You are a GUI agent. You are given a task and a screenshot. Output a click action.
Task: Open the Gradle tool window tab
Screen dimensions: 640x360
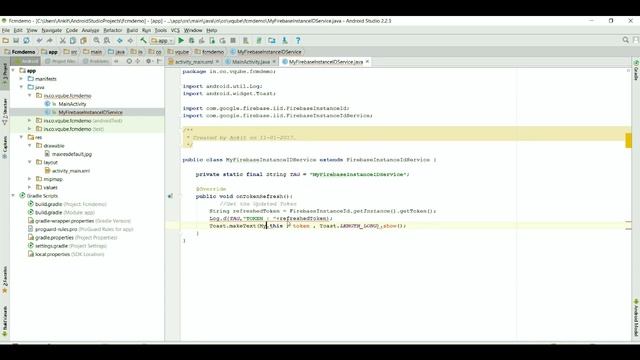[636, 70]
